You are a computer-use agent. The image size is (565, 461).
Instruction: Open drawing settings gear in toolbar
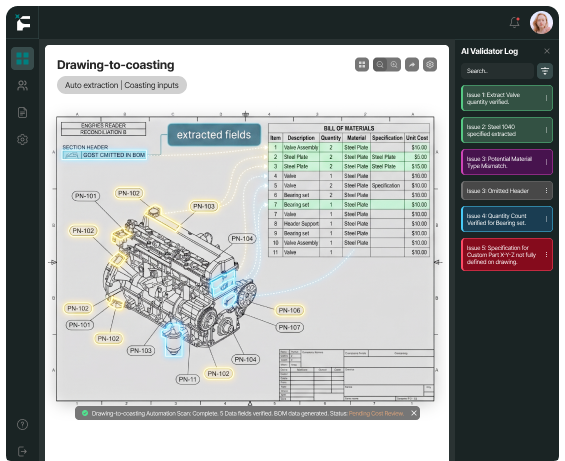(x=430, y=65)
